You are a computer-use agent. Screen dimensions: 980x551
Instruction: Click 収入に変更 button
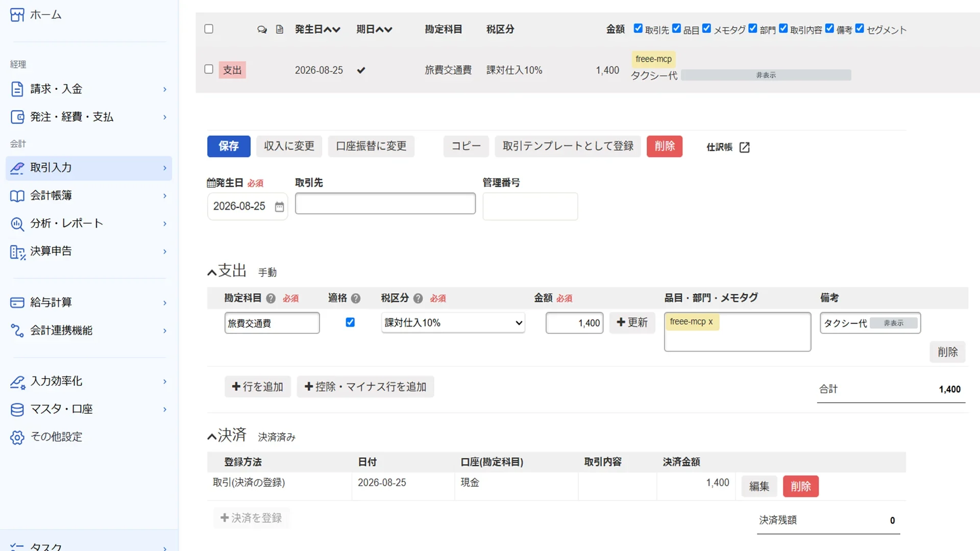[289, 146]
